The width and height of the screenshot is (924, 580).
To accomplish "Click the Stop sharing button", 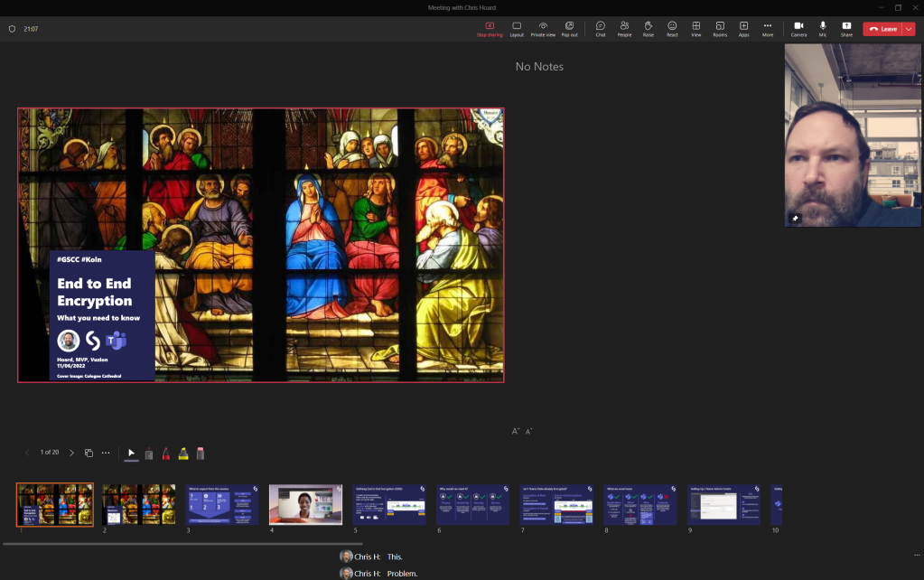I will tap(489, 29).
